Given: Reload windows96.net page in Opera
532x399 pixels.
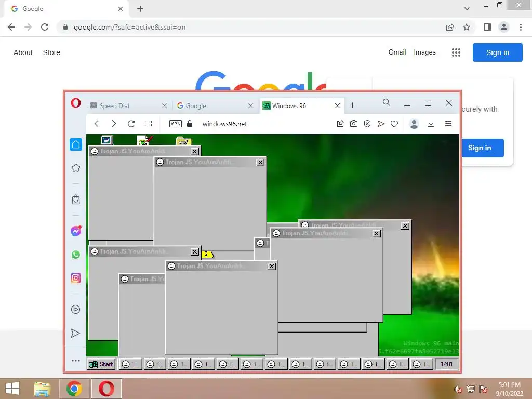Looking at the screenshot, I should click(131, 124).
